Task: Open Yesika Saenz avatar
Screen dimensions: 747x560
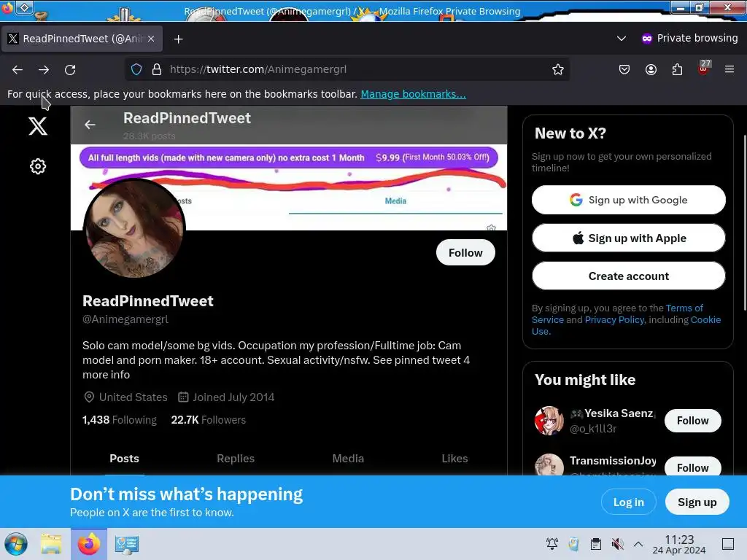Action: tap(549, 421)
